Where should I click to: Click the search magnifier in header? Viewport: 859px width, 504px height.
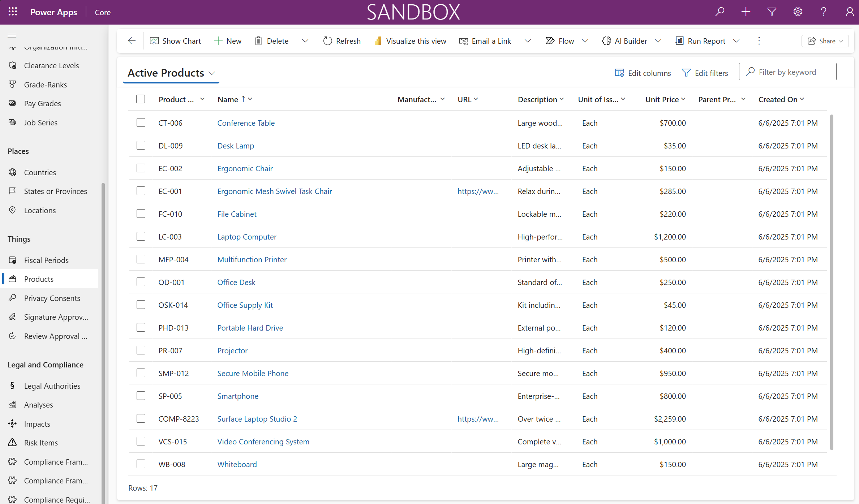720,12
